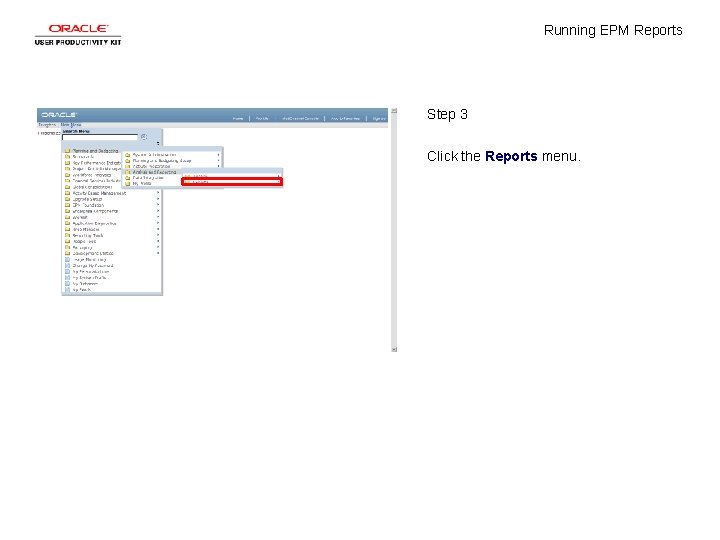The height and width of the screenshot is (540, 720).
Task: Click the Change My Password page icon
Action: pyautogui.click(x=68, y=265)
